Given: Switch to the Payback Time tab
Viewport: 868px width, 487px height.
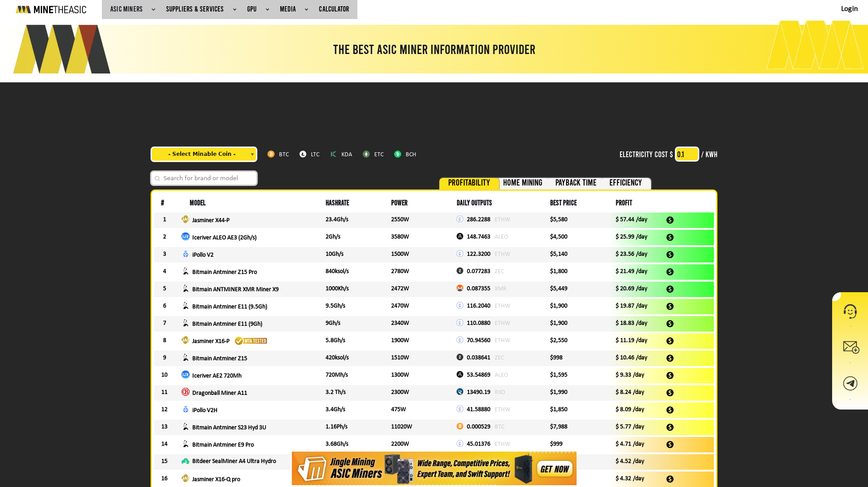Looking at the screenshot, I should pyautogui.click(x=576, y=183).
